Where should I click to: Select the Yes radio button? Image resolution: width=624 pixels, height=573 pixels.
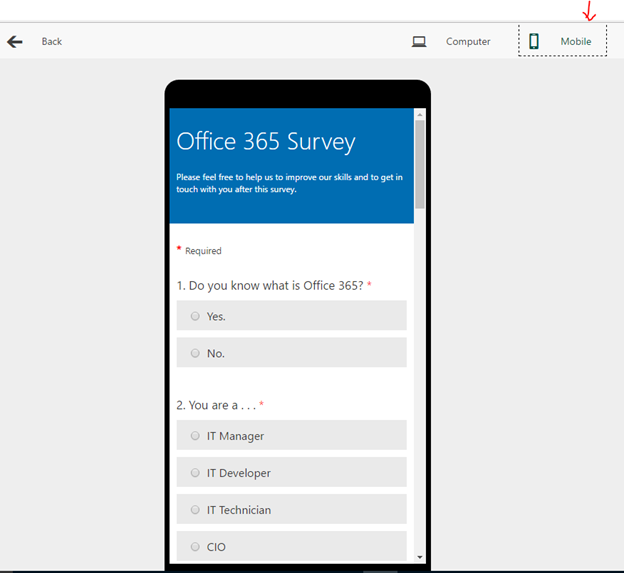coord(195,316)
